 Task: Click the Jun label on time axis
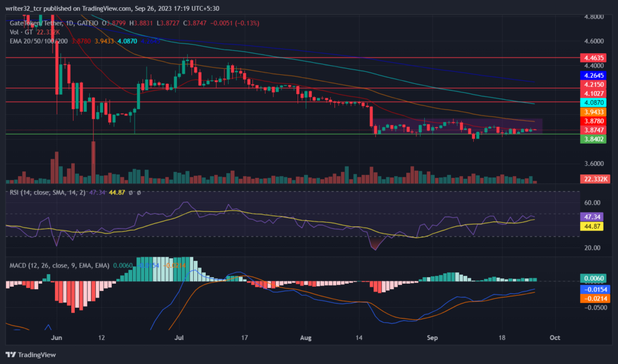tap(56, 338)
